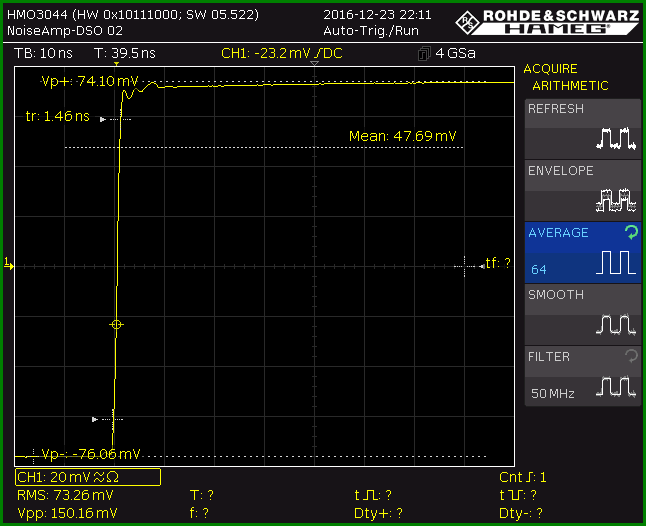Image resolution: width=646 pixels, height=526 pixels.
Task: Click the TB: 10 ns timebase readout
Action: (x=43, y=53)
